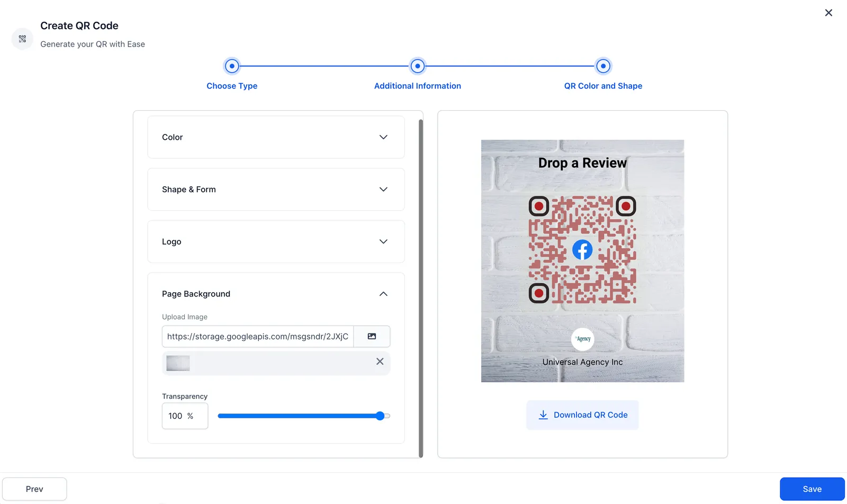Select the Choose Type step circle

[232, 66]
